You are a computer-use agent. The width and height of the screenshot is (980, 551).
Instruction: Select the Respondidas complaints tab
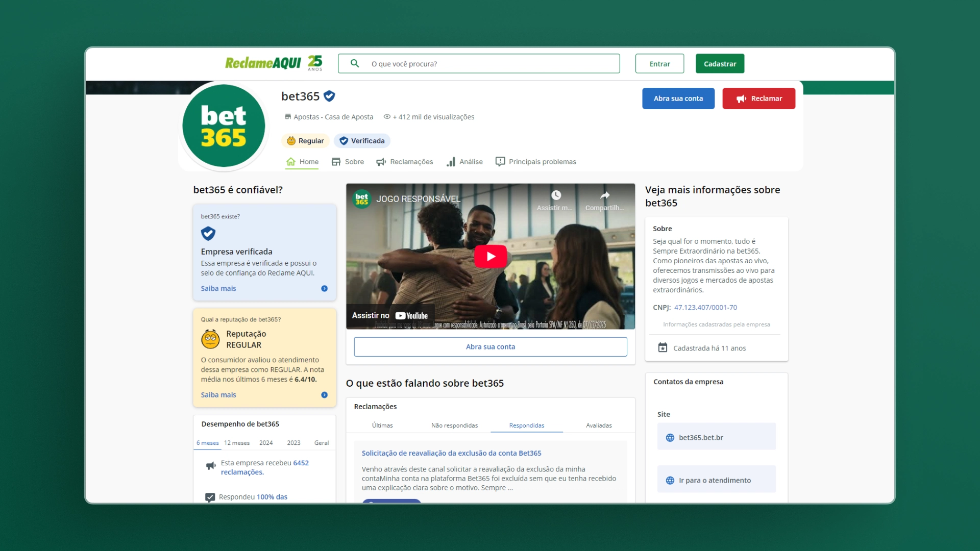point(527,425)
